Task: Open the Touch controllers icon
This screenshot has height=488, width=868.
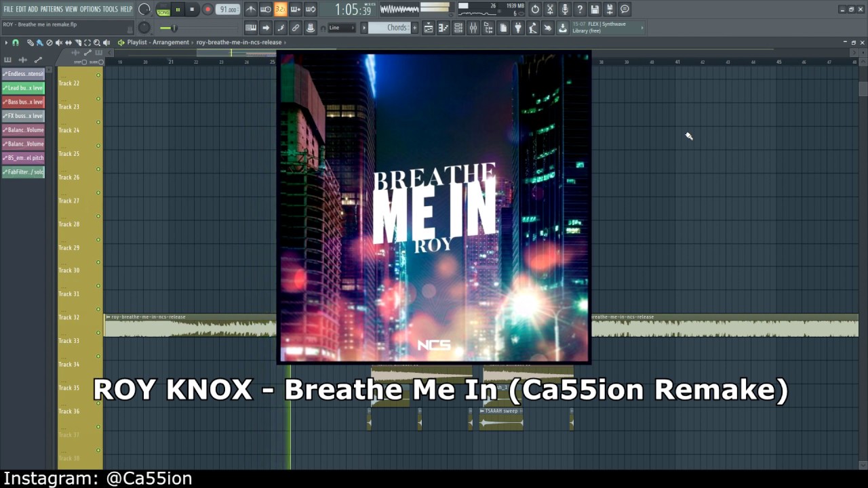Action: pos(548,28)
